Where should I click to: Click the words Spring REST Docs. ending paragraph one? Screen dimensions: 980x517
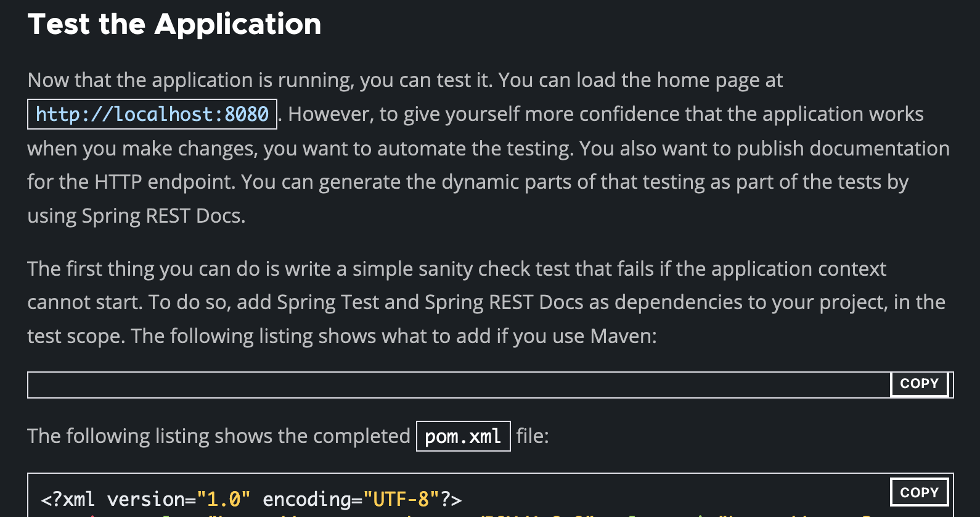pyautogui.click(x=163, y=216)
